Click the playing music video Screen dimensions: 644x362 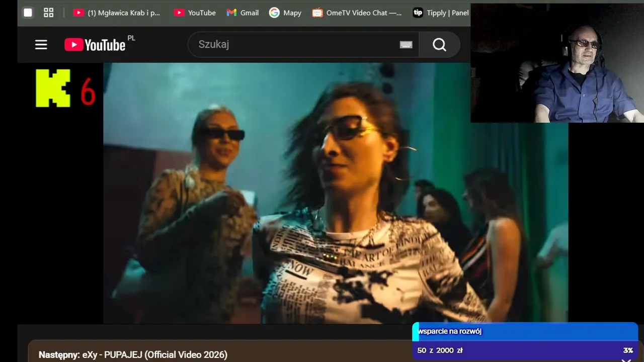pyautogui.click(x=336, y=193)
